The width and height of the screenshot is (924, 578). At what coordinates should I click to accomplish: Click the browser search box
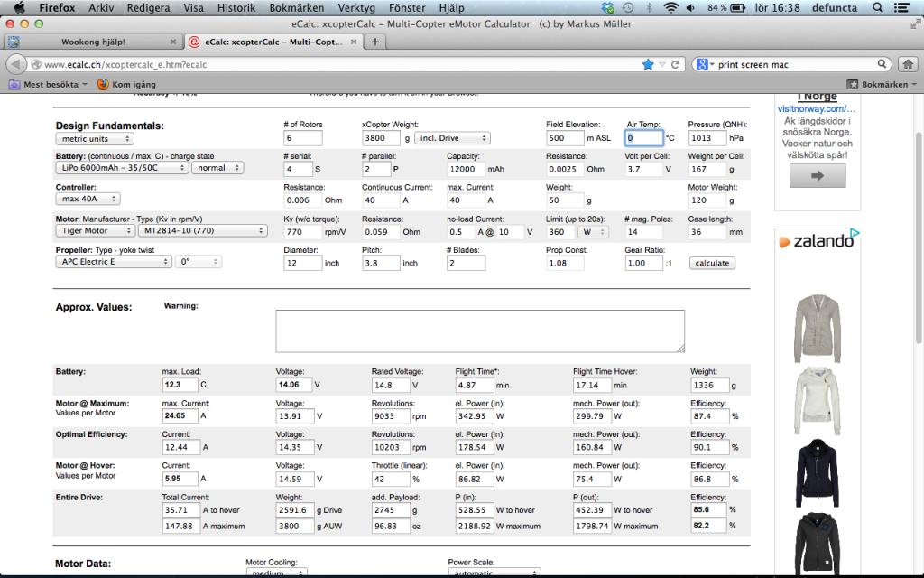click(x=791, y=64)
